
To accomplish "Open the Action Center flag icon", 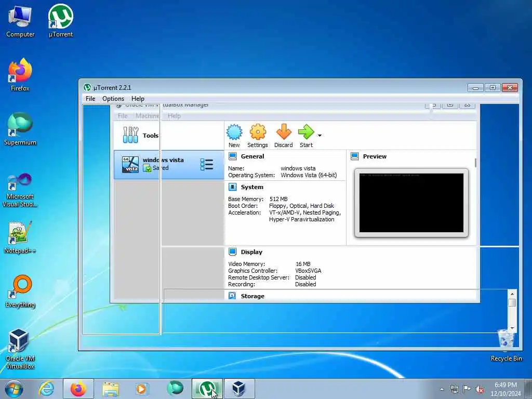I will tap(467, 389).
